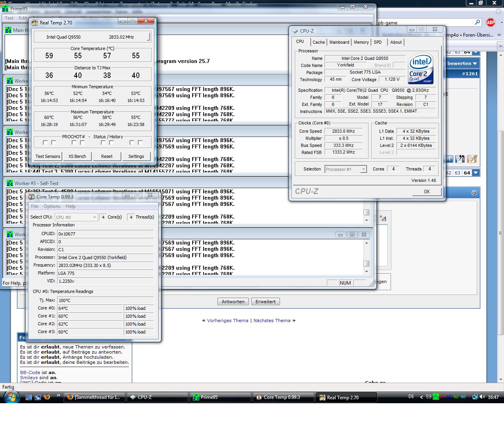Click the Antworten reply button

(x=233, y=302)
